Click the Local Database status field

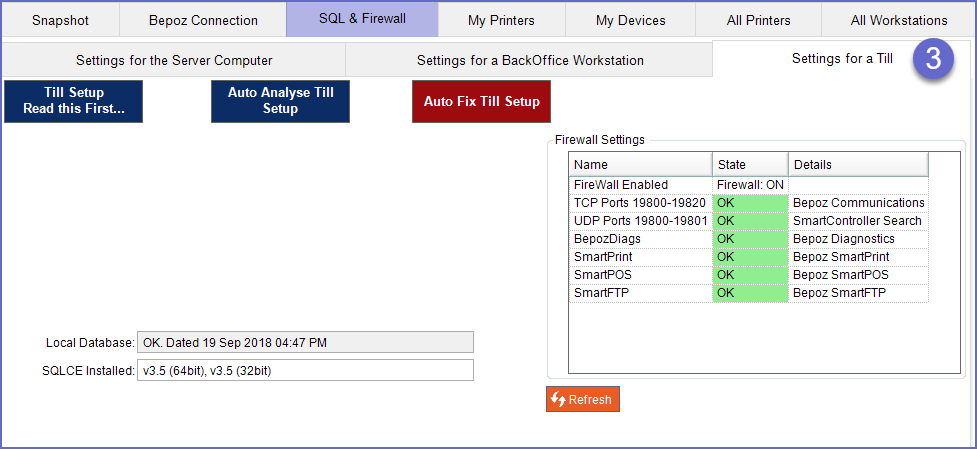[x=305, y=343]
